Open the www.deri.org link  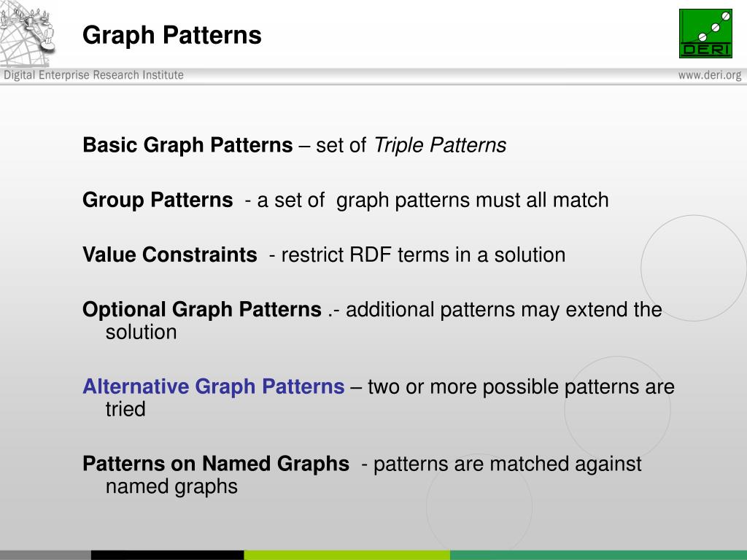click(x=710, y=75)
